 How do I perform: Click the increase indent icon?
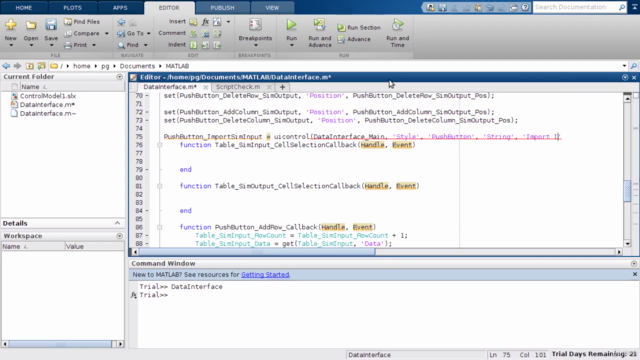(x=205, y=45)
